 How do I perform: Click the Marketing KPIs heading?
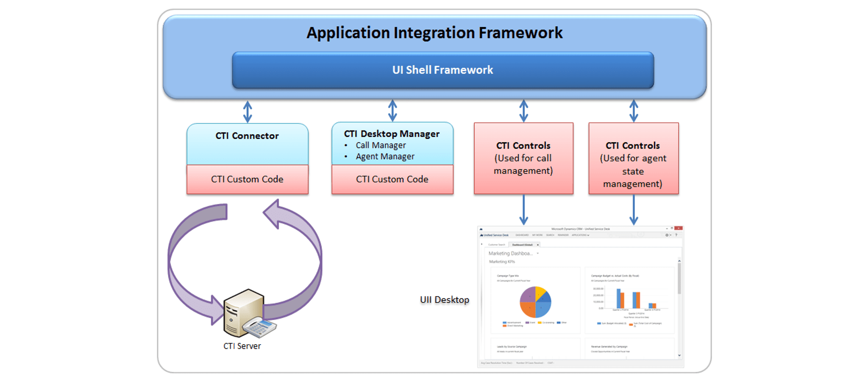tap(502, 262)
